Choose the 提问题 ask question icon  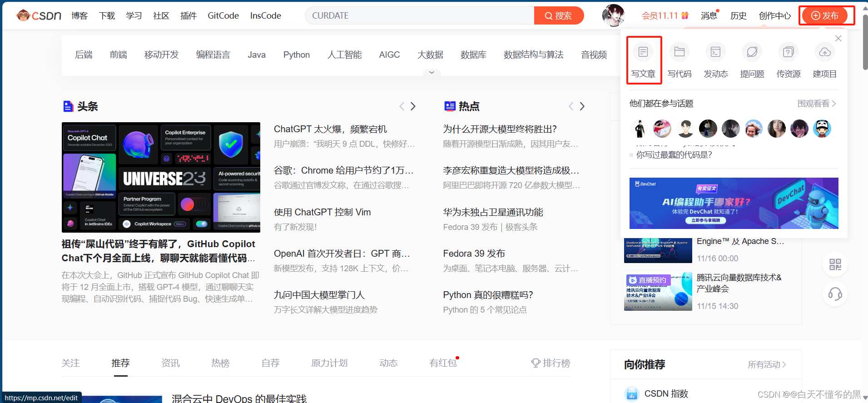click(x=752, y=52)
